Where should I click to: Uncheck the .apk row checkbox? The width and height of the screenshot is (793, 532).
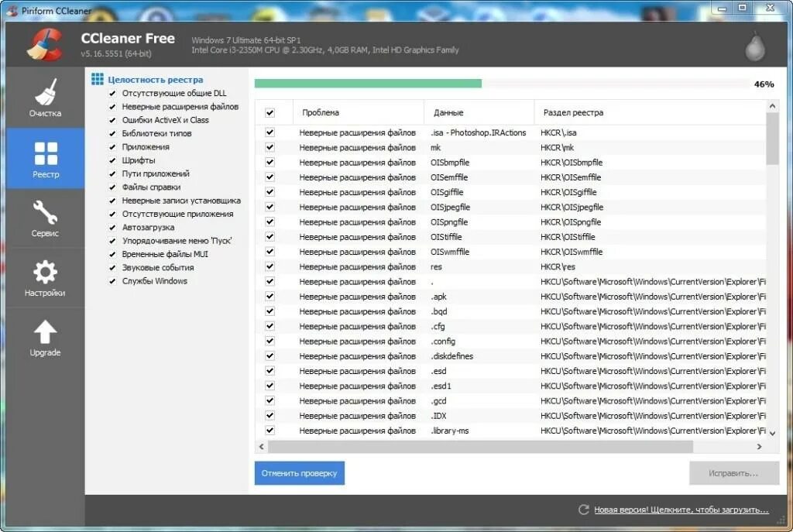click(x=270, y=297)
